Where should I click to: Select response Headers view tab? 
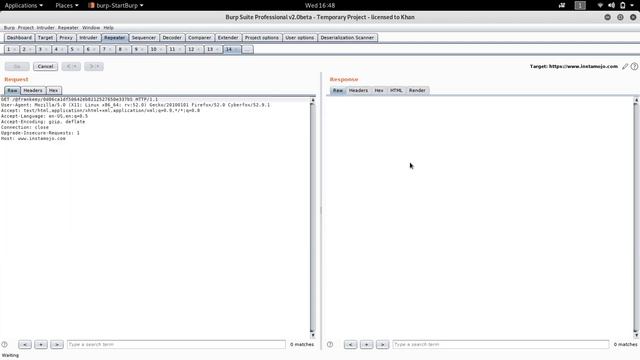(x=358, y=91)
